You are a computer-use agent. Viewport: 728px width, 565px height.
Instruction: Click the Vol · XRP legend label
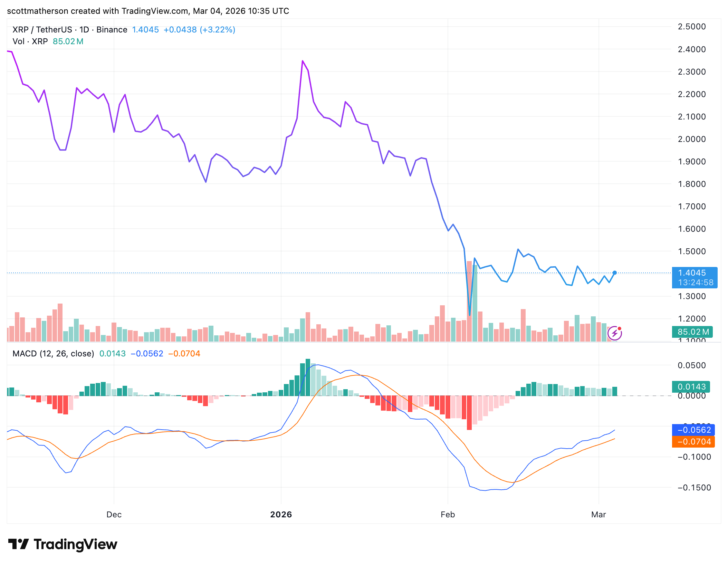click(30, 41)
